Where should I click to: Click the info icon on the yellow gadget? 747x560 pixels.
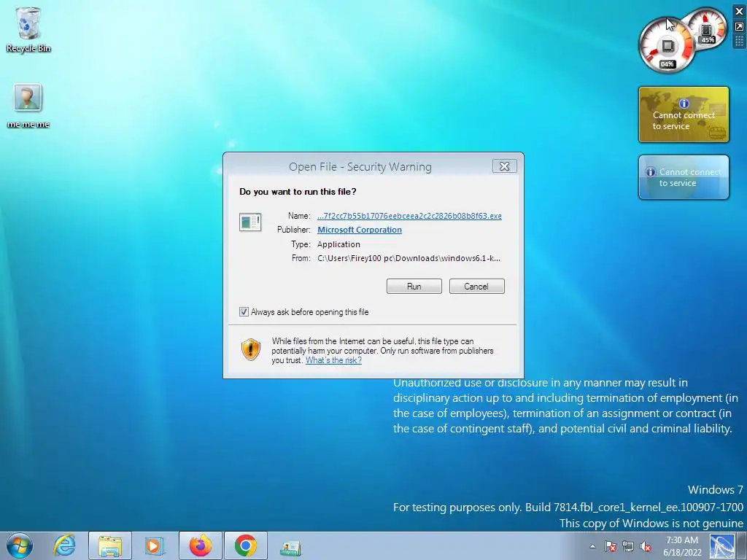point(684,103)
